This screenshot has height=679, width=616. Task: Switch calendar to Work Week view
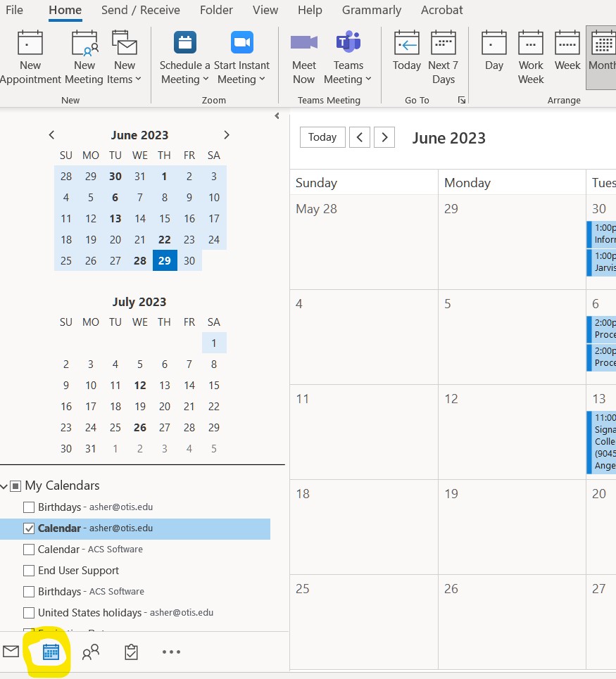(x=530, y=56)
